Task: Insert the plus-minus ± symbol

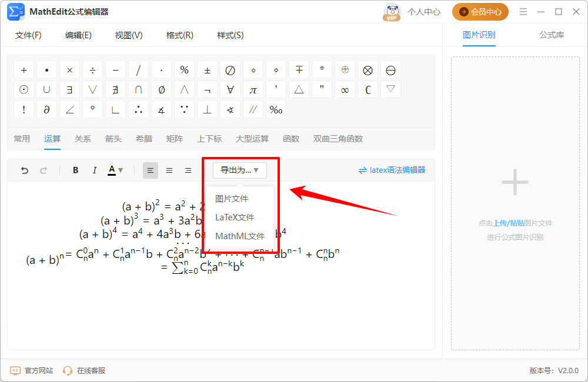Action: click(207, 70)
